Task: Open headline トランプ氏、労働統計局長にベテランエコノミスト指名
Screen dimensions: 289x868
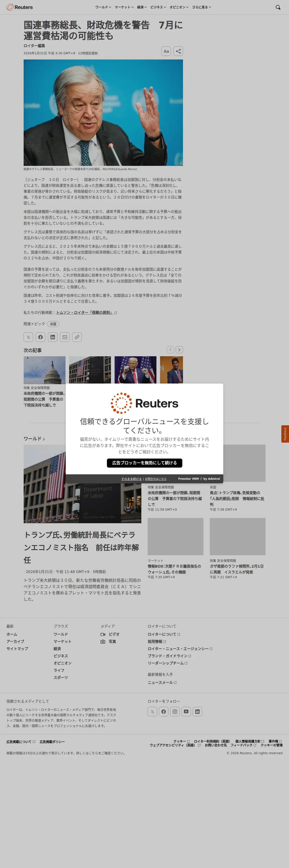Action: pos(81,547)
